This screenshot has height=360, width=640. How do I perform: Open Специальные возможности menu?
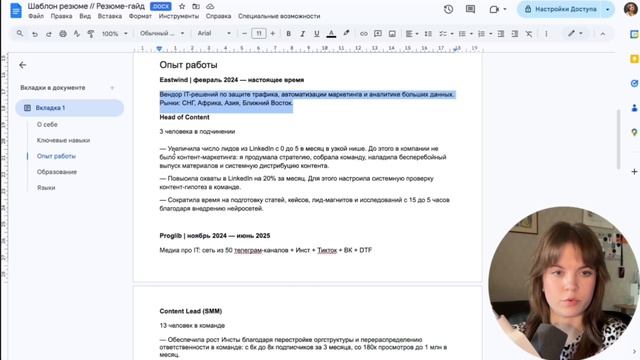tap(279, 16)
